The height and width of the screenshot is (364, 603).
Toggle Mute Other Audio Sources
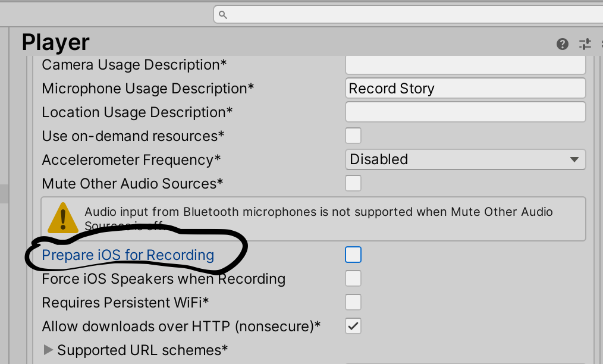pyautogui.click(x=353, y=183)
